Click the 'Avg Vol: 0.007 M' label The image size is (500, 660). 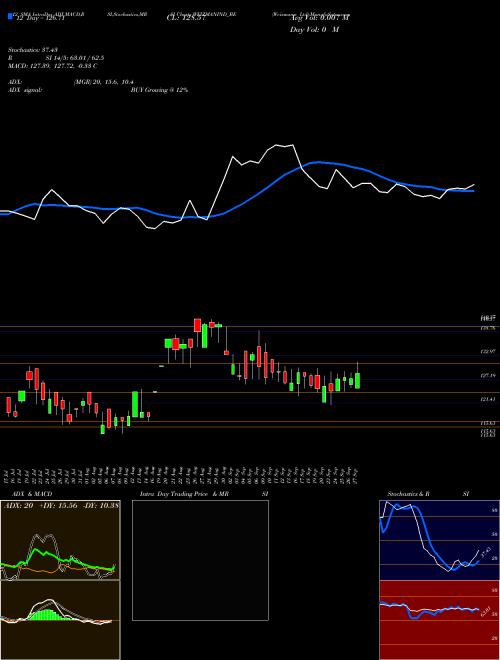coord(320,18)
